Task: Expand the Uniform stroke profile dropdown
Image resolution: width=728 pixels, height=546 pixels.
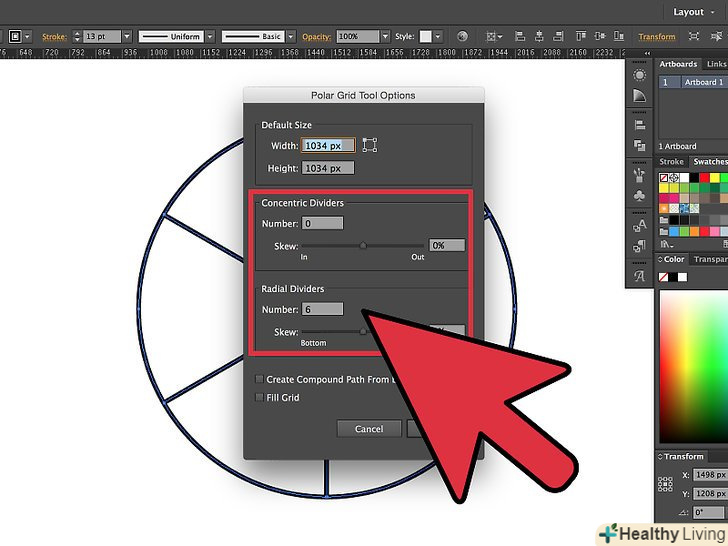Action: pos(207,37)
